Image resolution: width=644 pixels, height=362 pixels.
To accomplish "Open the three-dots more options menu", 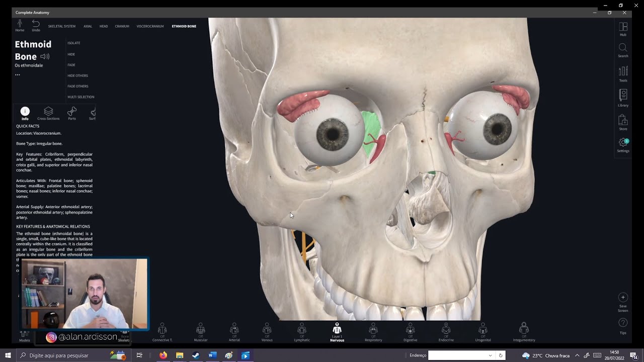I will click(18, 74).
